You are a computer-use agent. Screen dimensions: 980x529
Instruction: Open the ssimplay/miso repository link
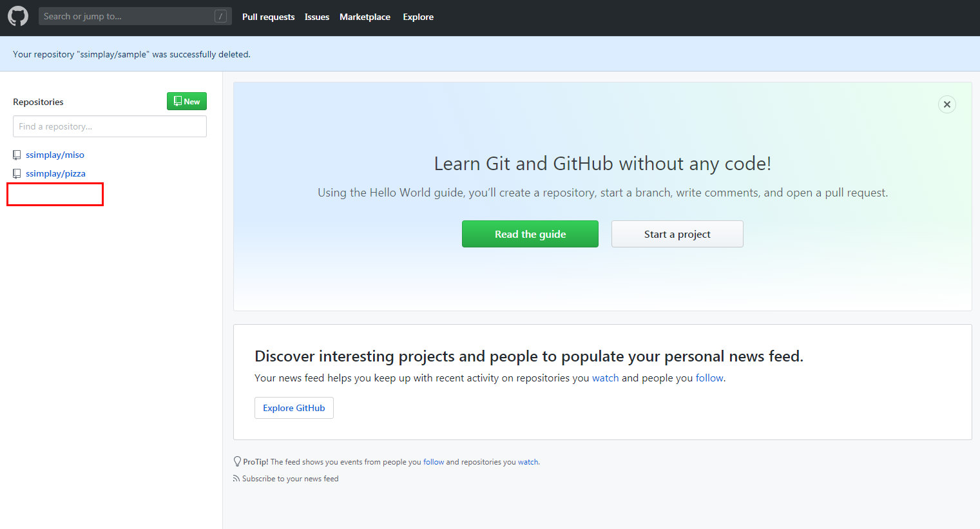point(55,155)
